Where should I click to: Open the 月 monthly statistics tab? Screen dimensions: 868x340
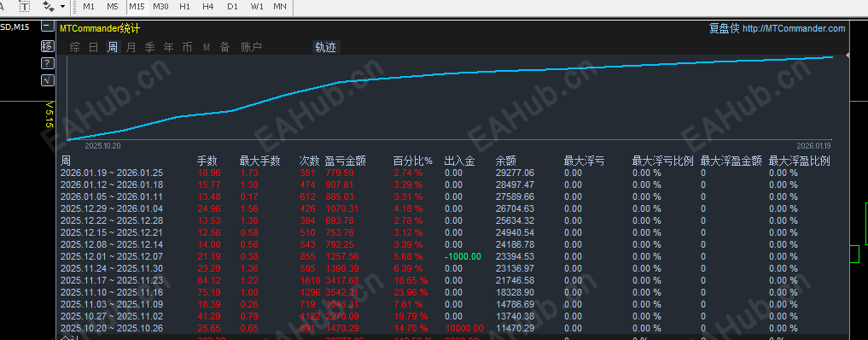(131, 48)
